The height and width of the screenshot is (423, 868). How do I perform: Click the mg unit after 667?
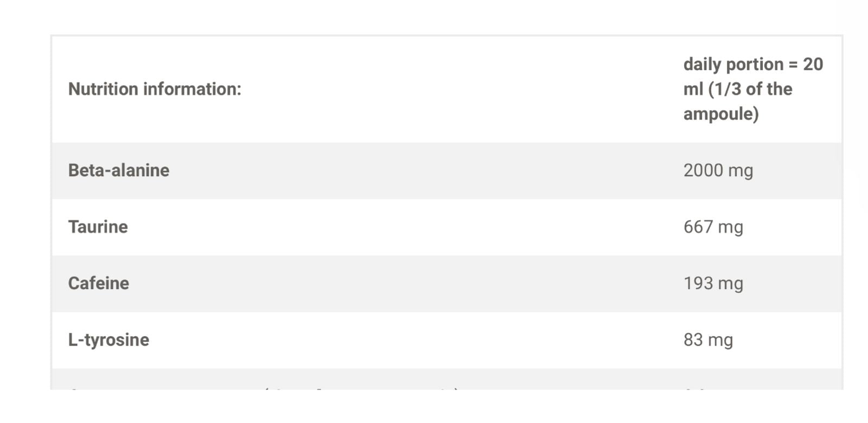tap(731, 227)
